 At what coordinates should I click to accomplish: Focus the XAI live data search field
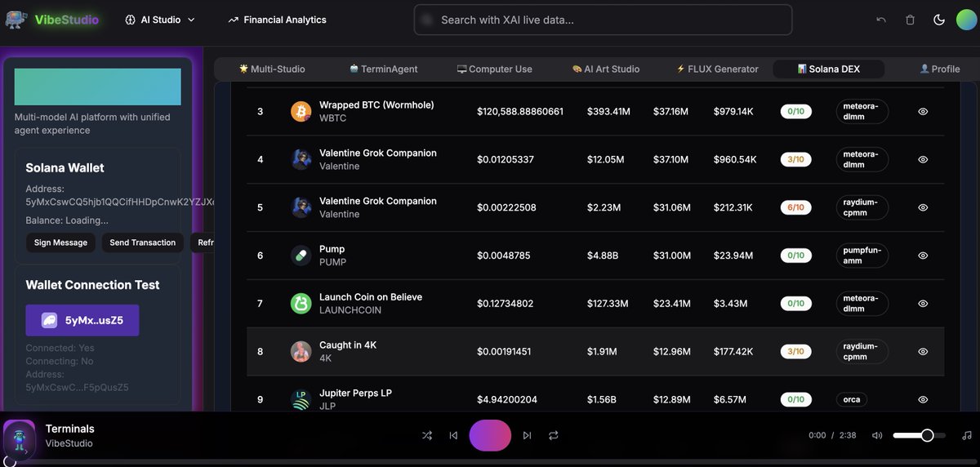pyautogui.click(x=603, y=20)
